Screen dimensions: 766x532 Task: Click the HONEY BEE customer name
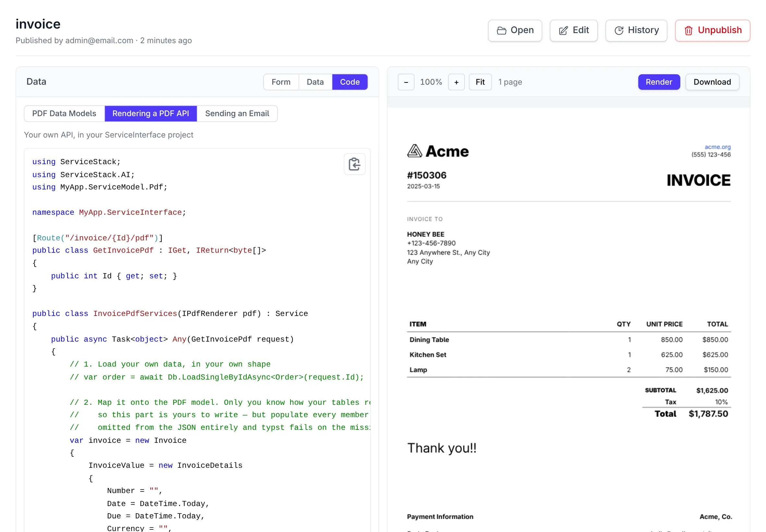coord(426,234)
